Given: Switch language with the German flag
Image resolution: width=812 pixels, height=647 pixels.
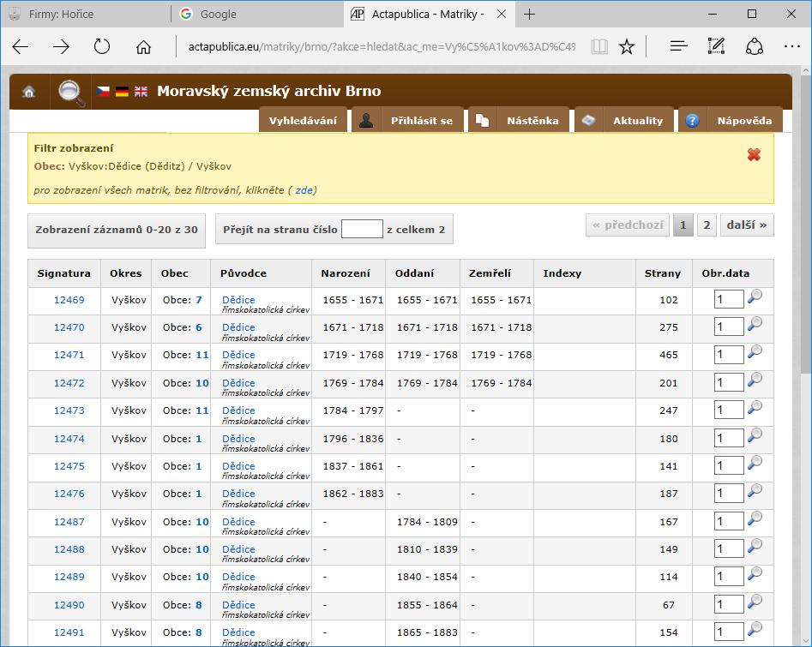Looking at the screenshot, I should click(122, 92).
